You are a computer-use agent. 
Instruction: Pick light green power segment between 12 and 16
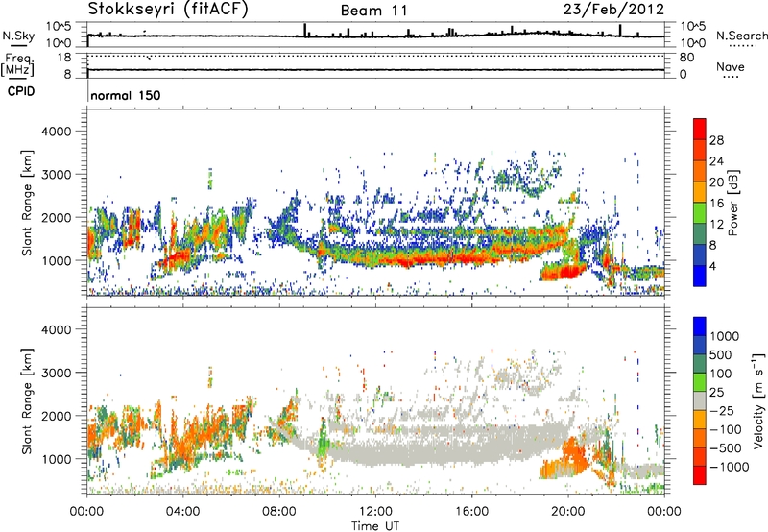(x=700, y=212)
